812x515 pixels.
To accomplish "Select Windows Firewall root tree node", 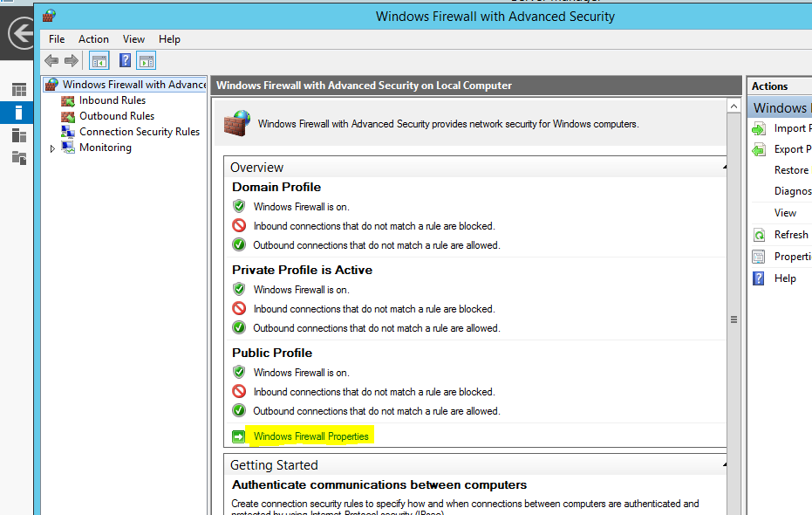I will click(134, 85).
